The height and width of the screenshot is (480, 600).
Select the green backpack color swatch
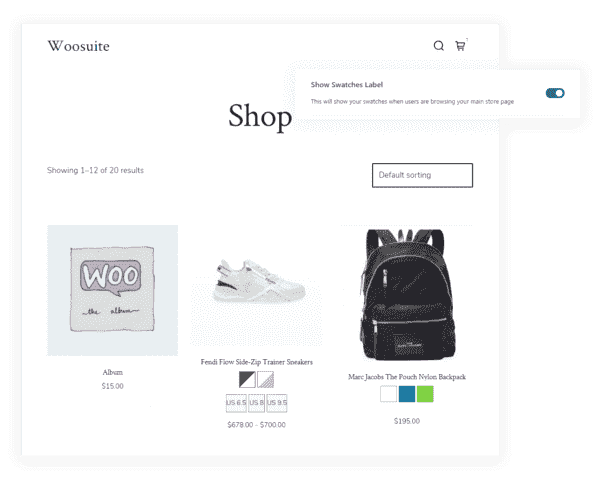point(425,394)
